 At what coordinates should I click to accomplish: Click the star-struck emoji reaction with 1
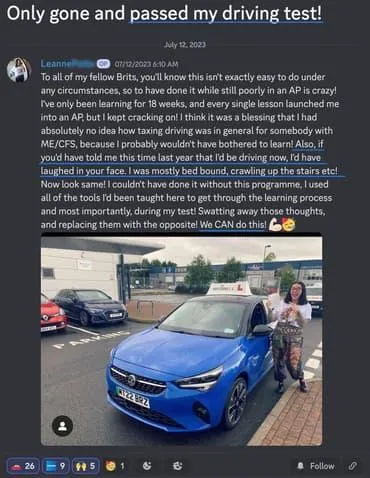click(x=115, y=466)
